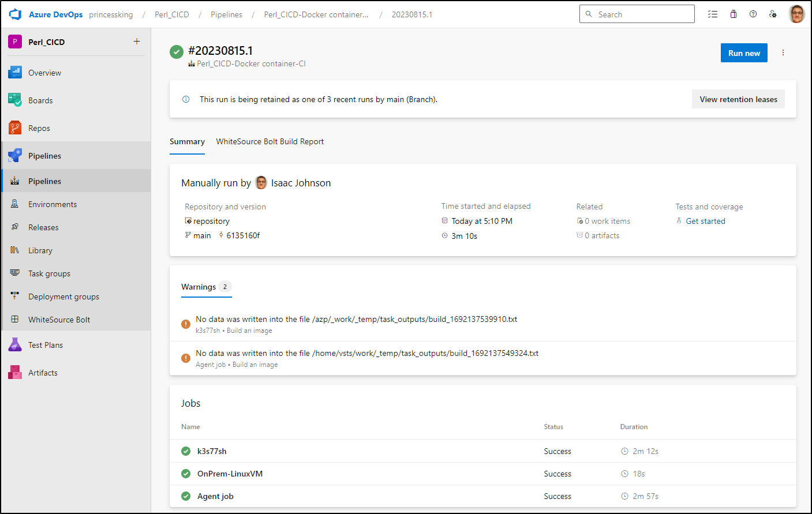Click success check icon for OnPrem-LinuxVM

186,474
